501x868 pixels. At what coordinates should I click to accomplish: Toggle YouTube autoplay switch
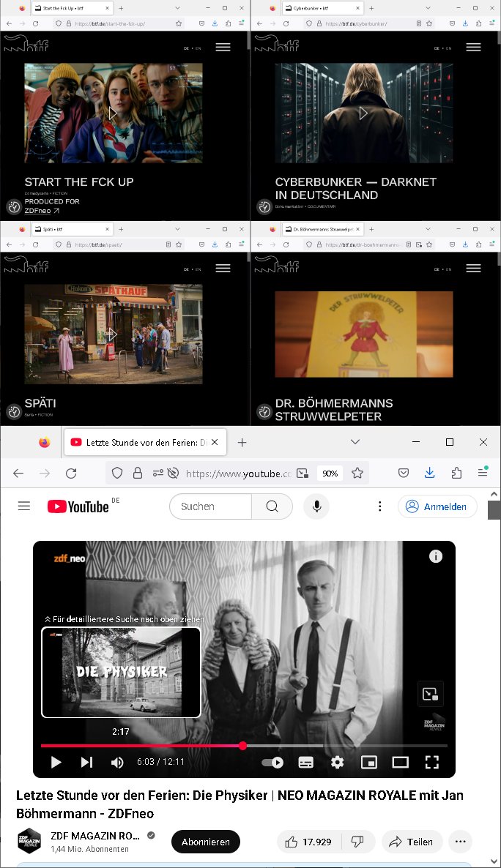273,762
